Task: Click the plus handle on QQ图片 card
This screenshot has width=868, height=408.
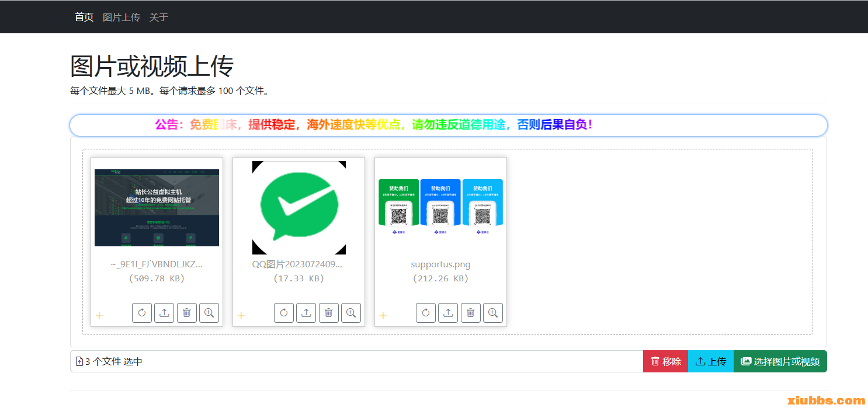Action: click(241, 316)
